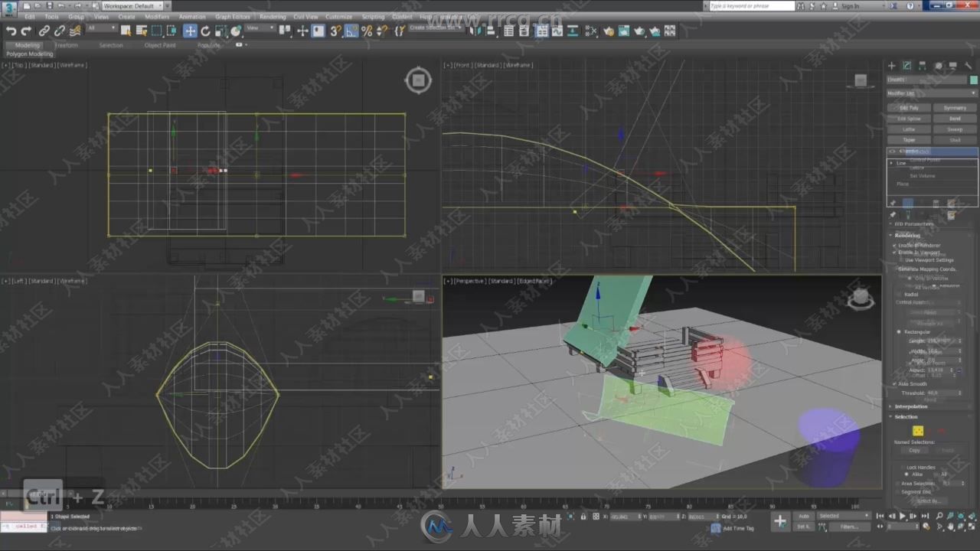Open the Modifiers menu
Viewport: 980px width, 551px height.
click(157, 16)
